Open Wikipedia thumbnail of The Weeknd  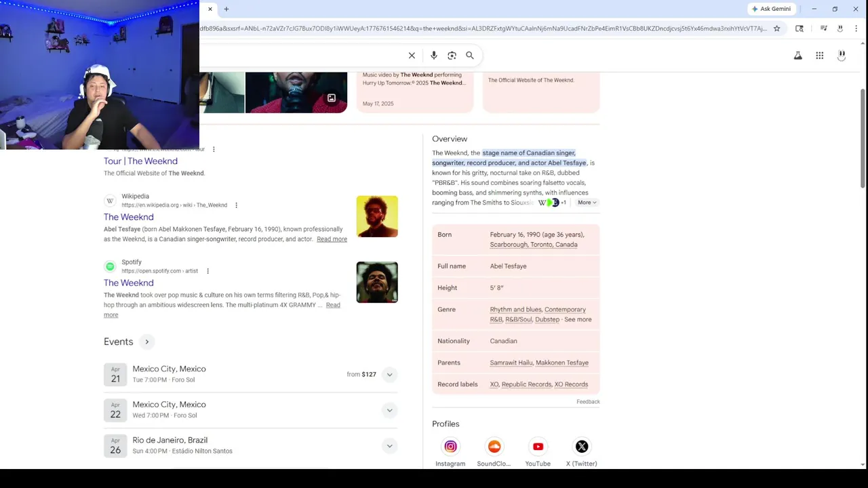click(x=377, y=216)
